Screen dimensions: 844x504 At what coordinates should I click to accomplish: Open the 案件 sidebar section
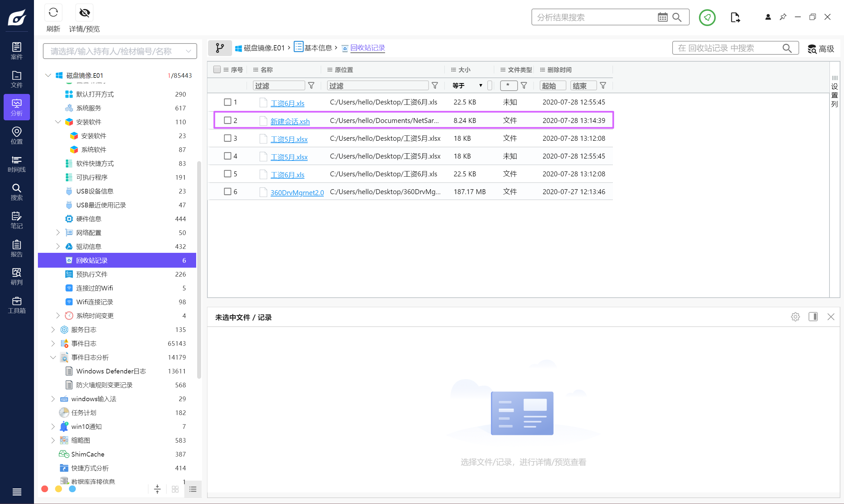click(16, 51)
